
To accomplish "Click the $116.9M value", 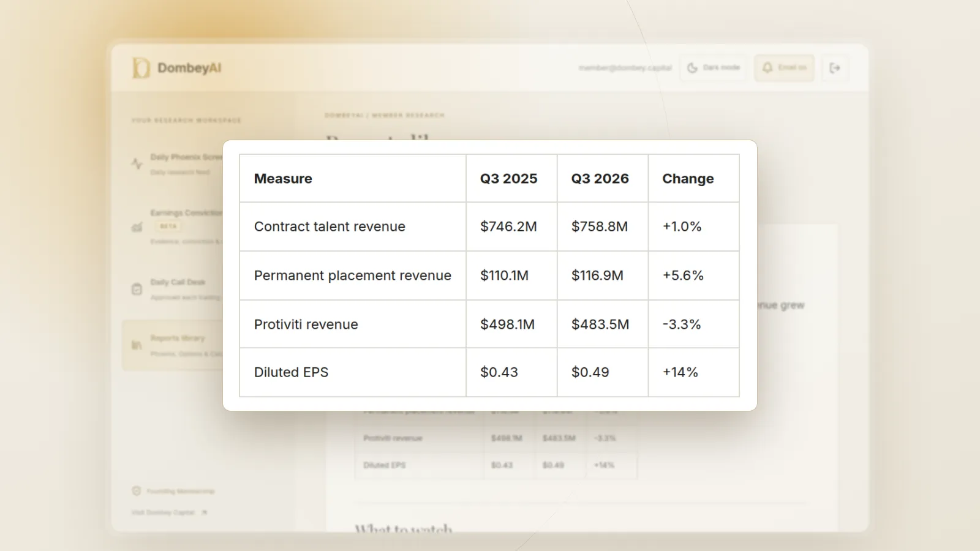I will [x=597, y=275].
